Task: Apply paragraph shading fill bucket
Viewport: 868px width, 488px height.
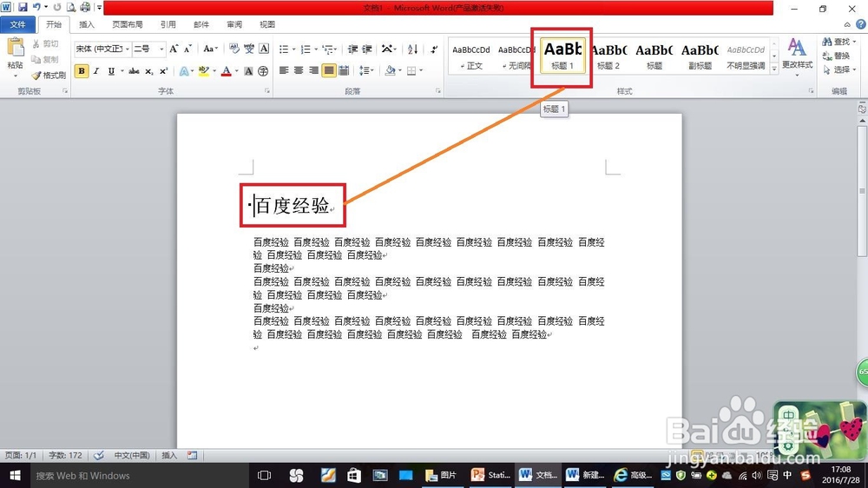Action: click(x=390, y=70)
